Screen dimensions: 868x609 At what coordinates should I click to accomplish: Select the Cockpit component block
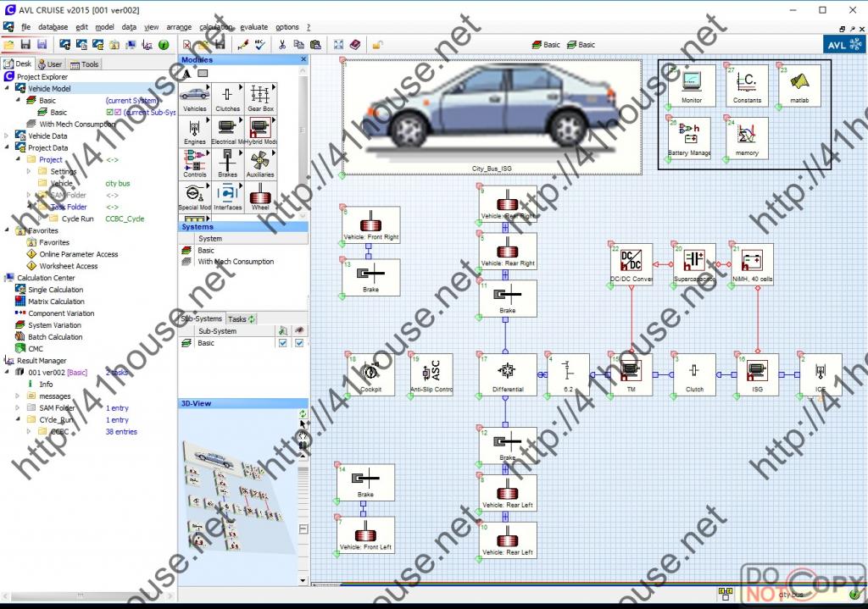(x=370, y=374)
